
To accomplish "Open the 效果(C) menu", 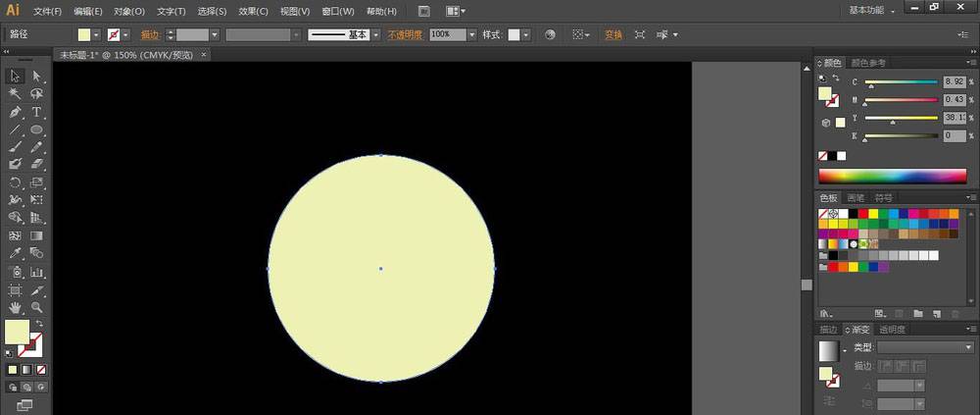I will (253, 11).
